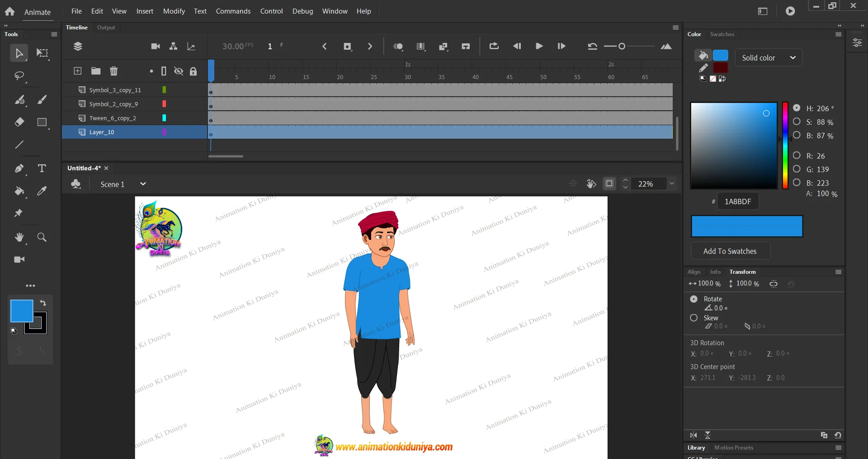Open the Modify menu
868x459 pixels.
tap(174, 11)
